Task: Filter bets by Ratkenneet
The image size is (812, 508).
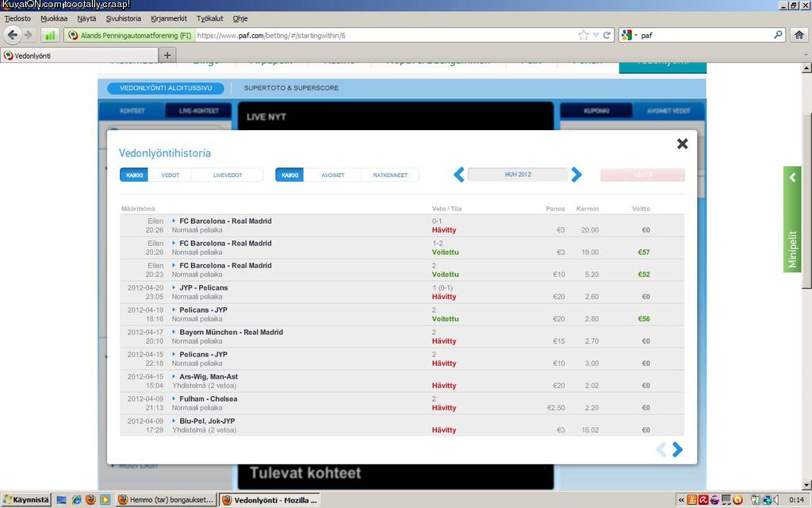Action: (x=390, y=175)
